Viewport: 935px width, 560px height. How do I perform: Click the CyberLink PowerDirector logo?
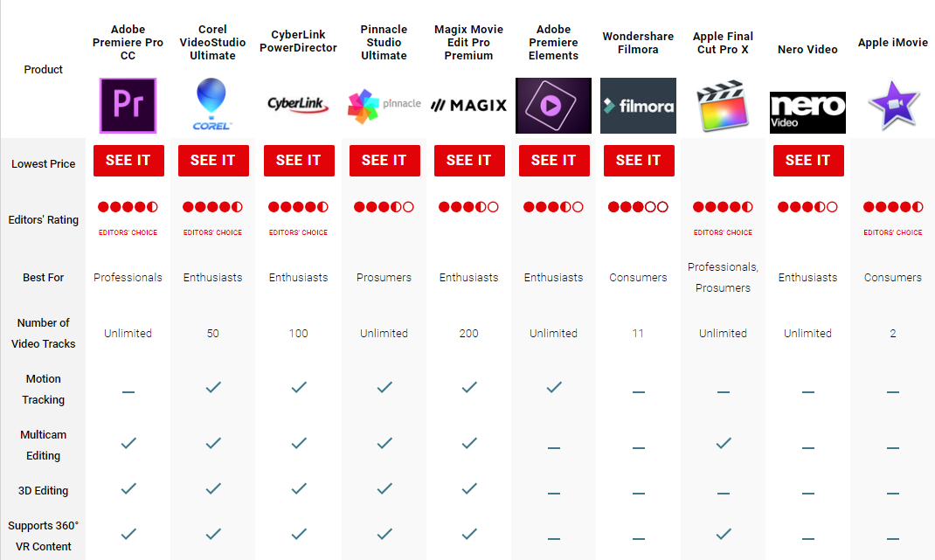(298, 105)
